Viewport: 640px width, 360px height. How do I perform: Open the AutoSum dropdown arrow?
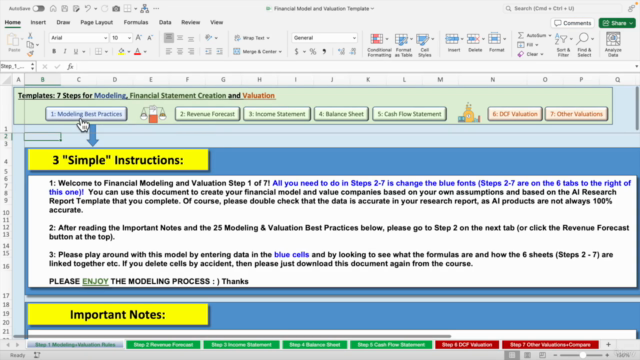point(550,36)
